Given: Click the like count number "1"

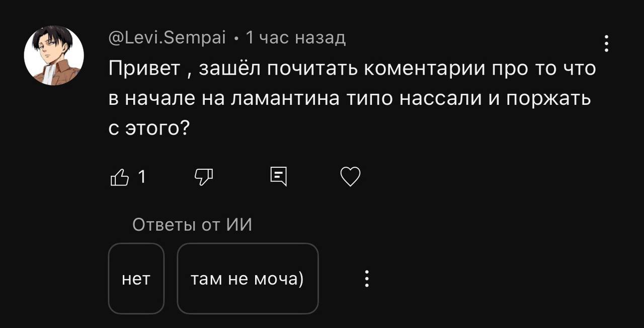Looking at the screenshot, I should [141, 177].
